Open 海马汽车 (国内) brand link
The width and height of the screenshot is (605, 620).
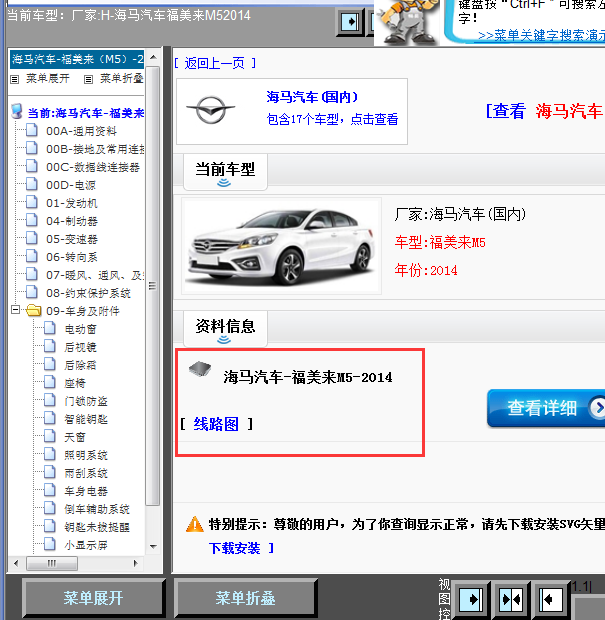312,97
